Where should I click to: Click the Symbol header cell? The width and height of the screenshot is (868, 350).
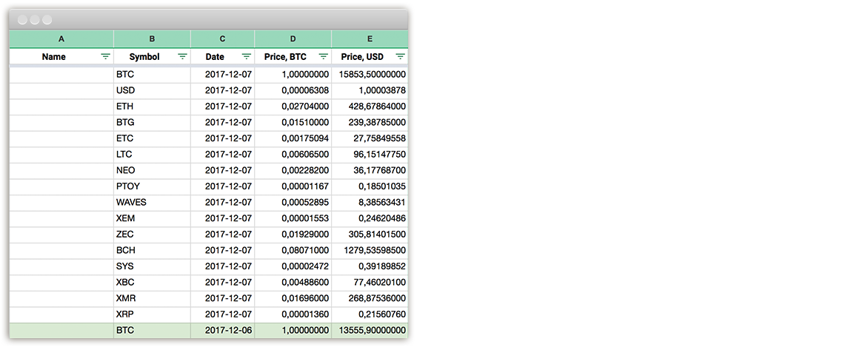click(x=153, y=56)
